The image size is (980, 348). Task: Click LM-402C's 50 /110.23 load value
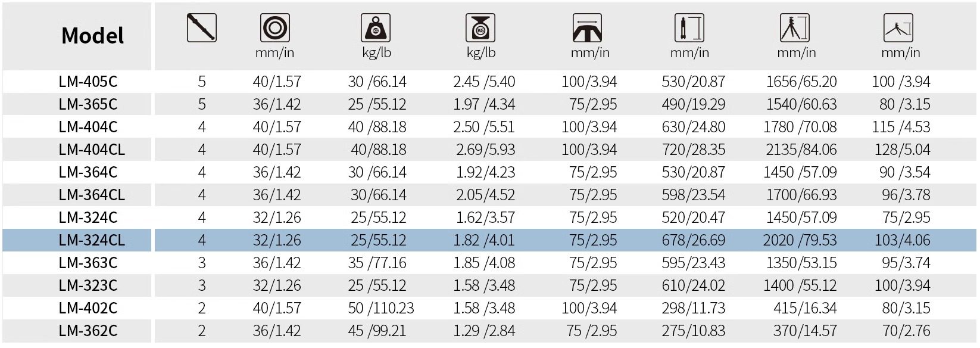coord(381,308)
